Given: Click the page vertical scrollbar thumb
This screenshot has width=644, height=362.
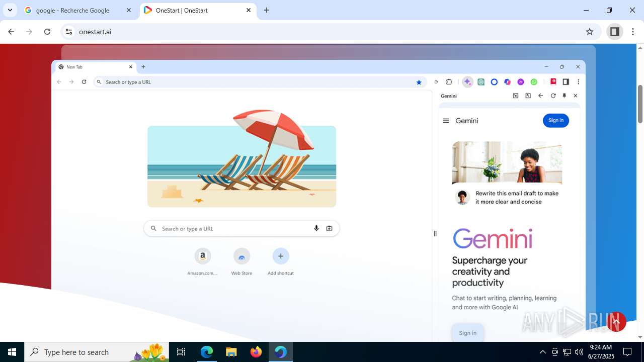Looking at the screenshot, I should tap(640, 104).
